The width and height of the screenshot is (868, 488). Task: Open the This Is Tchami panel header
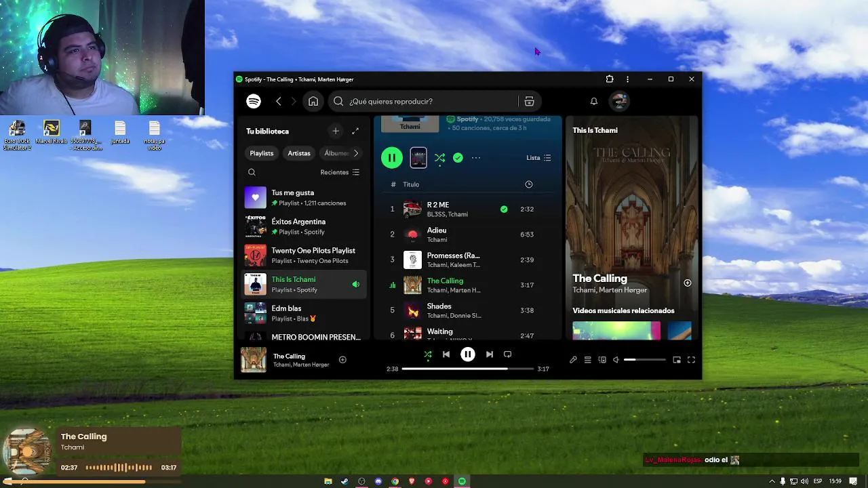point(595,130)
